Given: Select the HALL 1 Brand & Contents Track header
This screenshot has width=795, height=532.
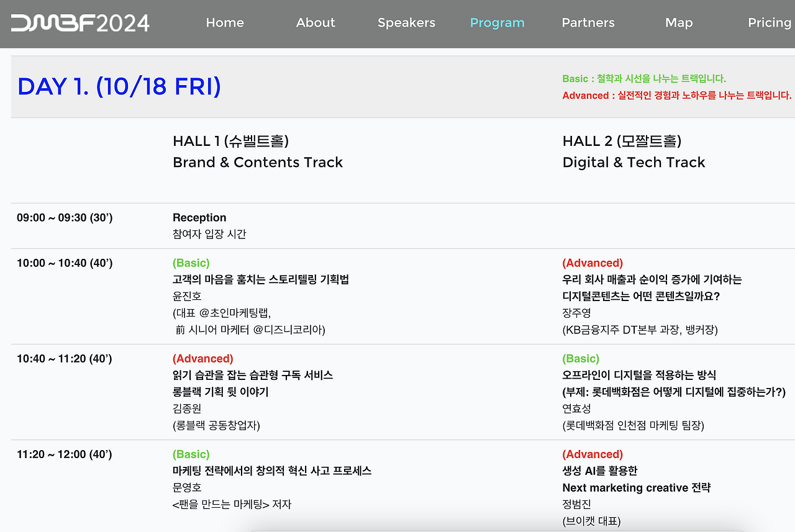Looking at the screenshot, I should [258, 151].
